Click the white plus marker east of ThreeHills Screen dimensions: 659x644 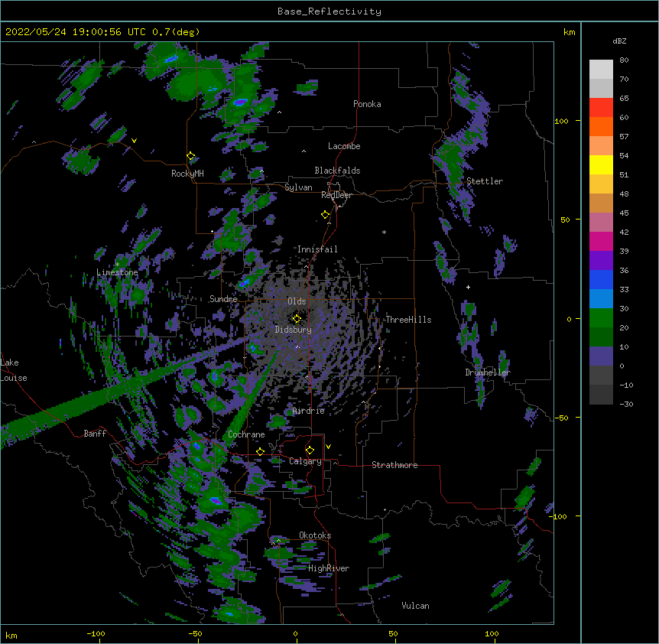468,287
